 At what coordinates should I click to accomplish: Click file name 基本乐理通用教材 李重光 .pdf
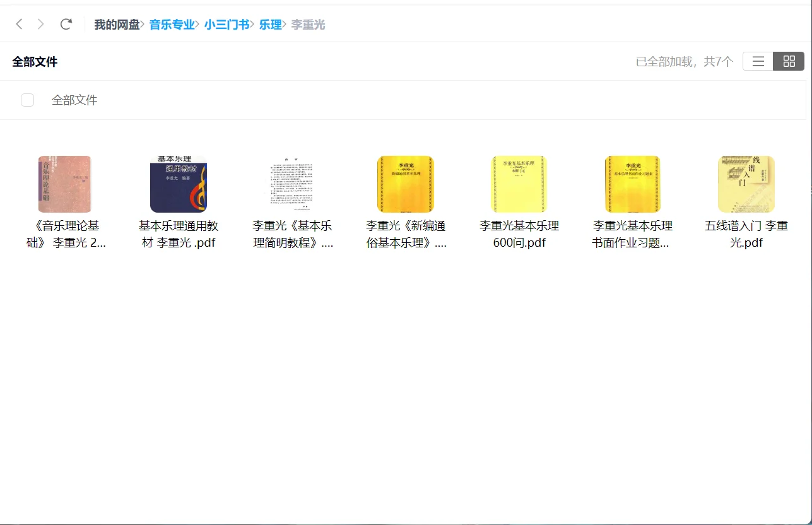pyautogui.click(x=179, y=234)
